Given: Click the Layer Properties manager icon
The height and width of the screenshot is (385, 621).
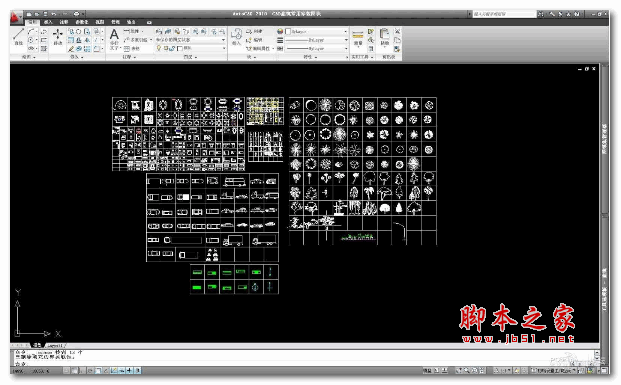Looking at the screenshot, I should pyautogui.click(x=158, y=31).
